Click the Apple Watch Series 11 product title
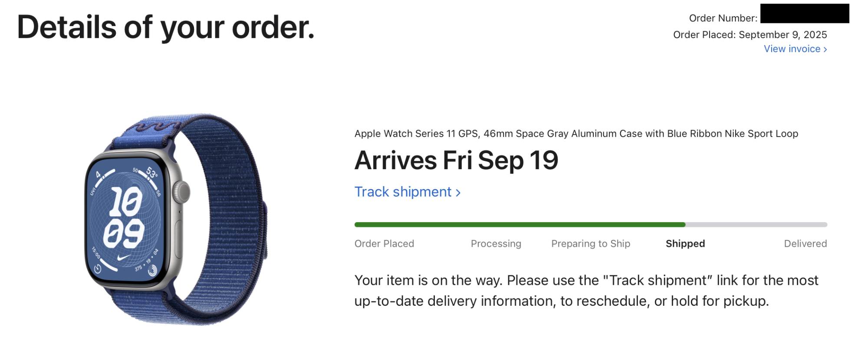Viewport: 868px width, 350px height. tap(576, 134)
